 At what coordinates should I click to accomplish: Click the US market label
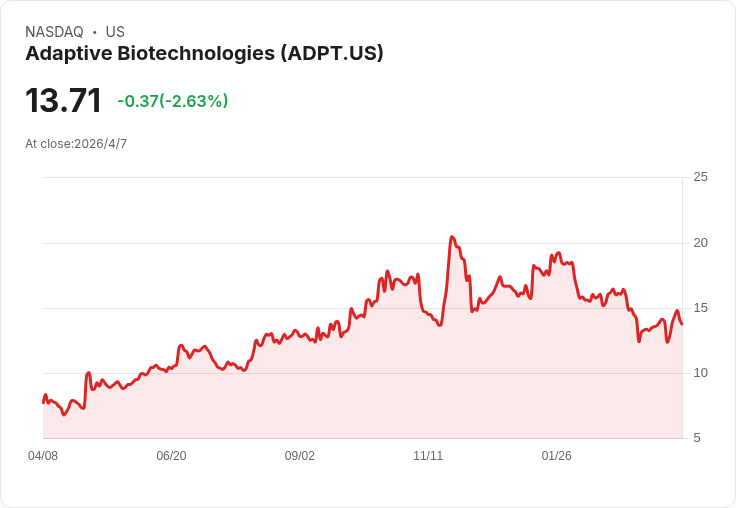[115, 32]
